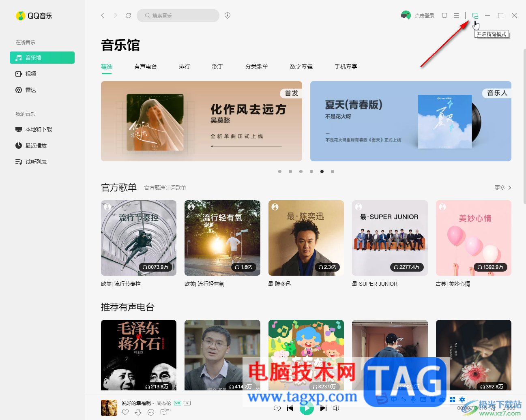Open the 最·陈奕迅 playlist cover

coord(306,238)
